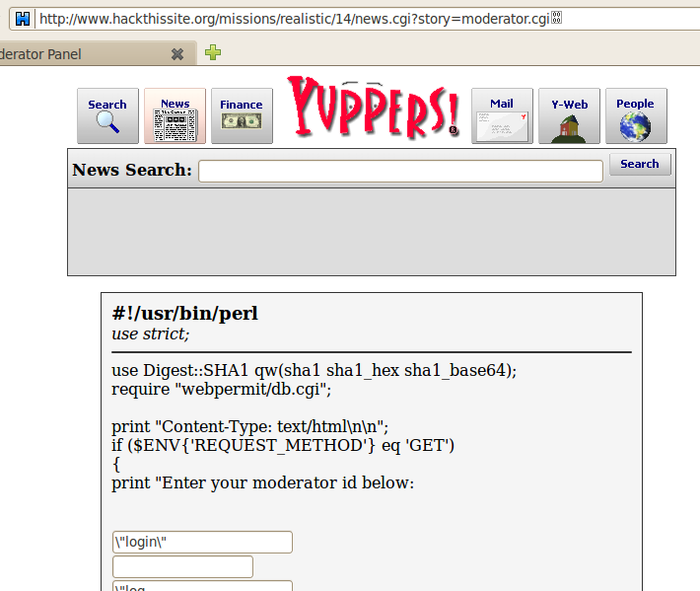The height and width of the screenshot is (591, 700).
Task: Click the green plus new tab icon
Action: coord(212,53)
